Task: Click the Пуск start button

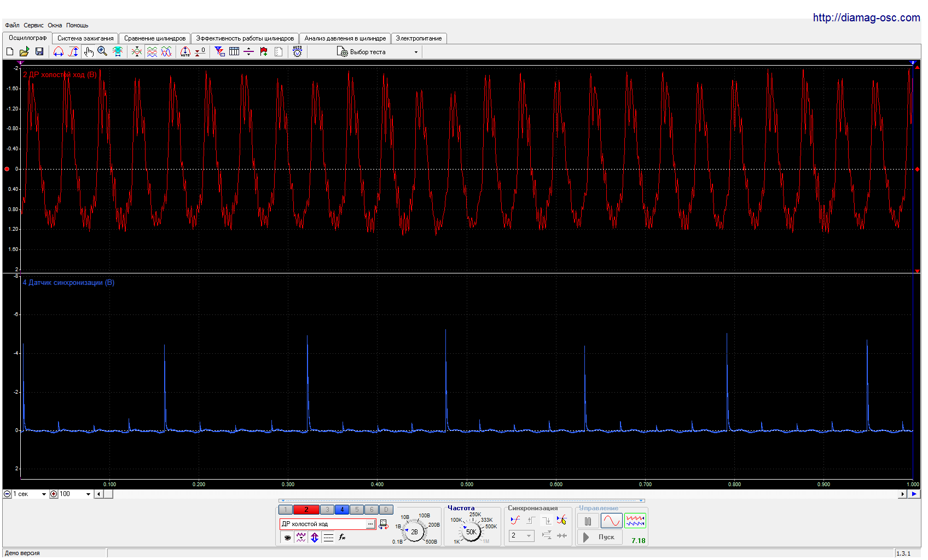Action: (x=600, y=537)
